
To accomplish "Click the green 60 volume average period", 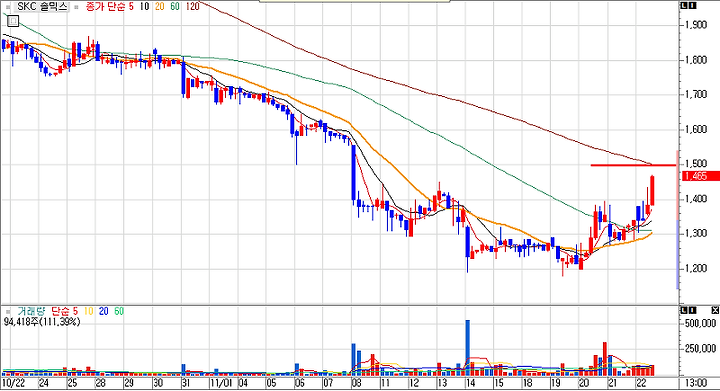I will (x=119, y=312).
